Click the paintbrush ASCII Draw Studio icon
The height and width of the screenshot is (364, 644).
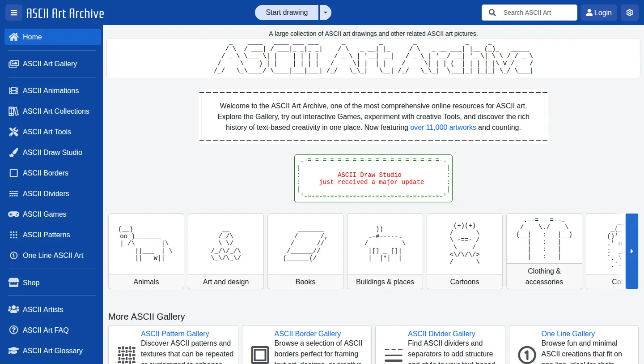[x=14, y=152]
